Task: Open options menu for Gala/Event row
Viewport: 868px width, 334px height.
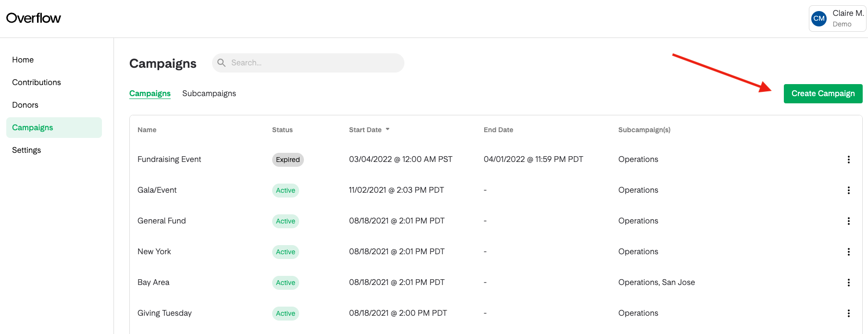Action: [x=848, y=190]
